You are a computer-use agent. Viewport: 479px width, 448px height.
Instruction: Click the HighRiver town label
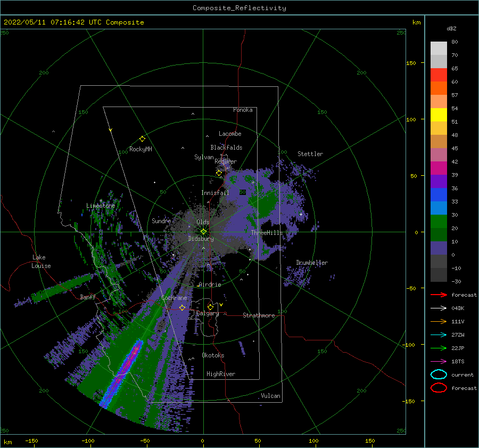pos(221,374)
